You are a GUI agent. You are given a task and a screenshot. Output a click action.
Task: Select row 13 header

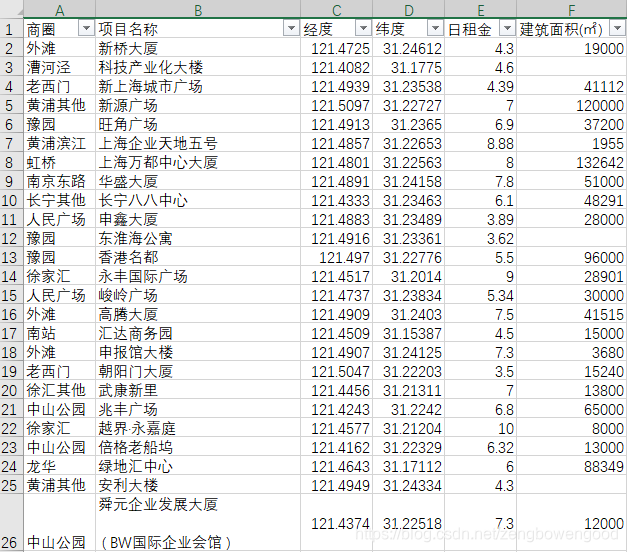click(x=12, y=257)
